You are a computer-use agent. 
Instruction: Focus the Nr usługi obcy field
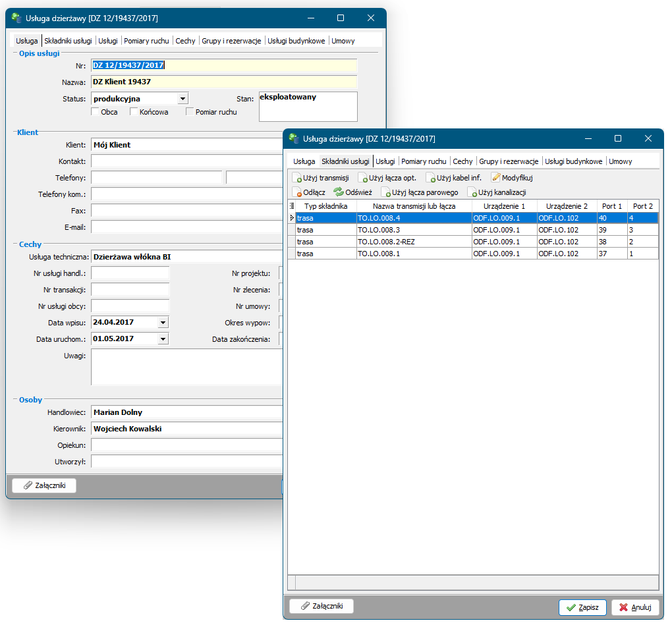(130, 306)
